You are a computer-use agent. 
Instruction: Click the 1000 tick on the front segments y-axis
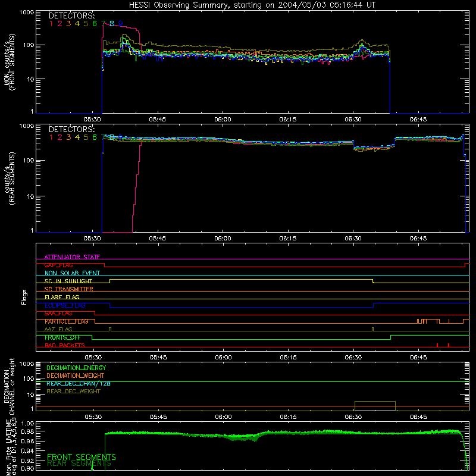click(27, 12)
